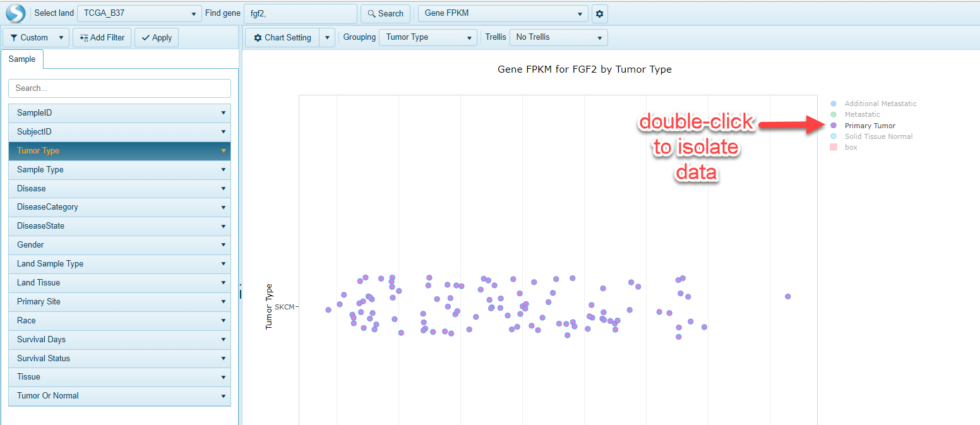Open the Grouping Tumor Type dropdown
Image resolution: width=980 pixels, height=425 pixels.
tap(427, 37)
